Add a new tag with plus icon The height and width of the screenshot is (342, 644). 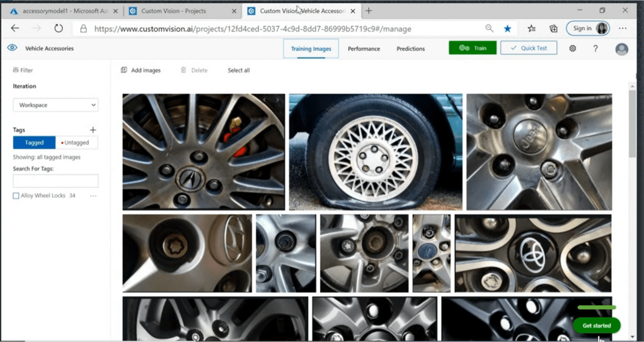[93, 130]
